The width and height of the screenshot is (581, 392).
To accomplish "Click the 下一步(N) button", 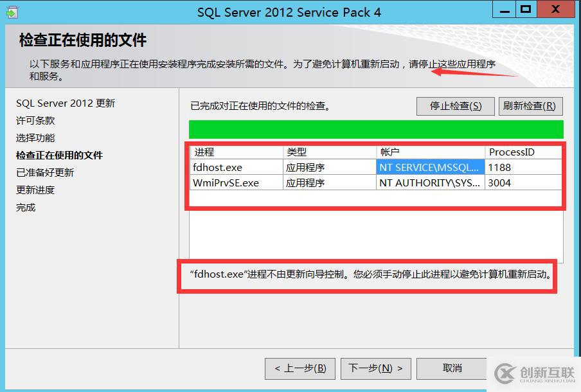I will 376,368.
